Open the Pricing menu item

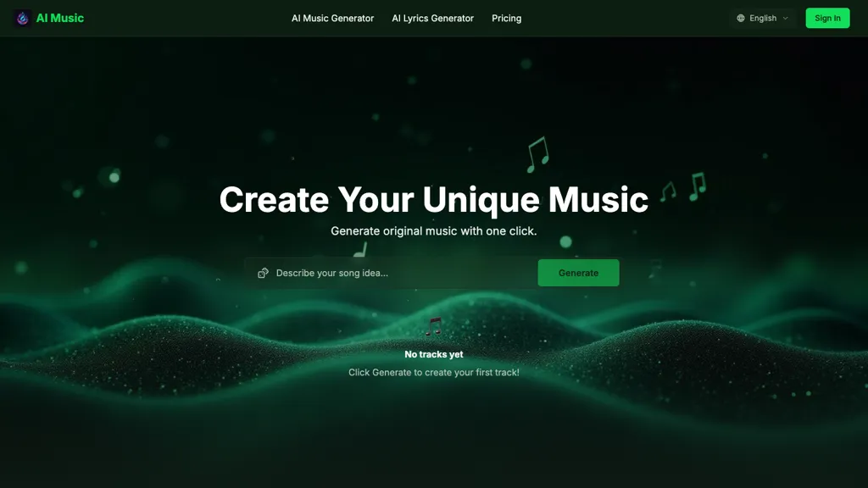coord(507,19)
